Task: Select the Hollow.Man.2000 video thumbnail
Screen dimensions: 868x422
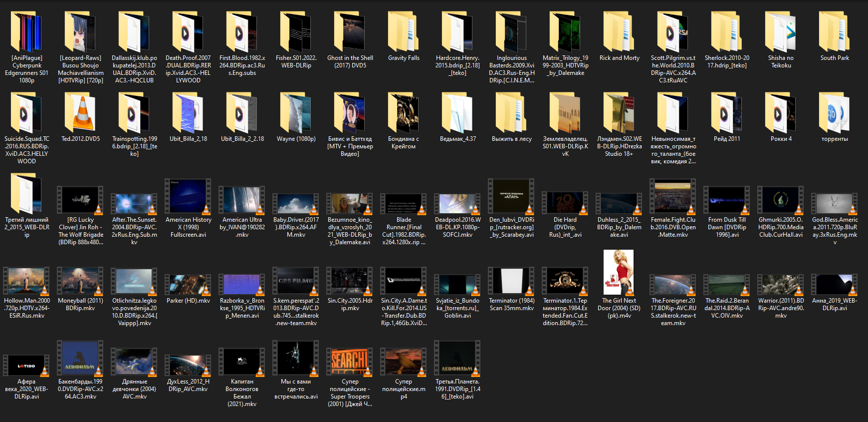Action: pos(26,281)
